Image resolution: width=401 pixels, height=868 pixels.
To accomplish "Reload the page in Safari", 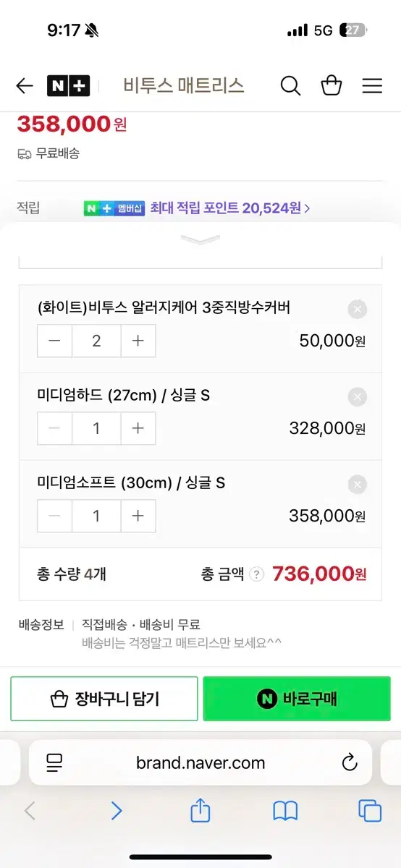I will coord(349,762).
